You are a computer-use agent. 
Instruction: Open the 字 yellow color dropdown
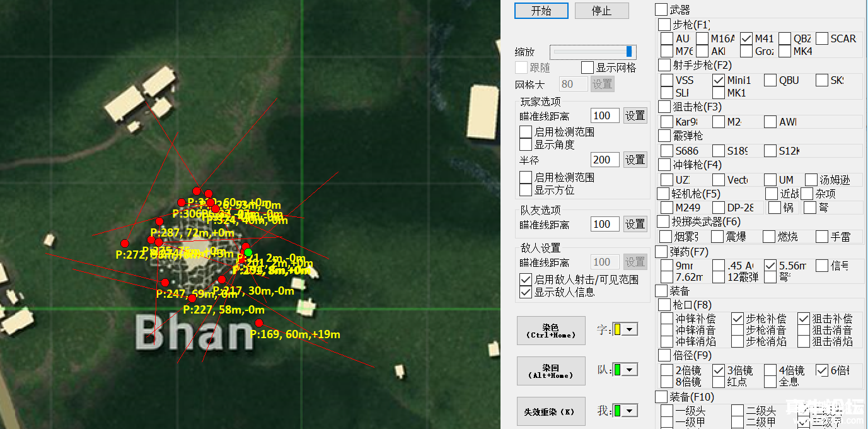pyautogui.click(x=626, y=329)
